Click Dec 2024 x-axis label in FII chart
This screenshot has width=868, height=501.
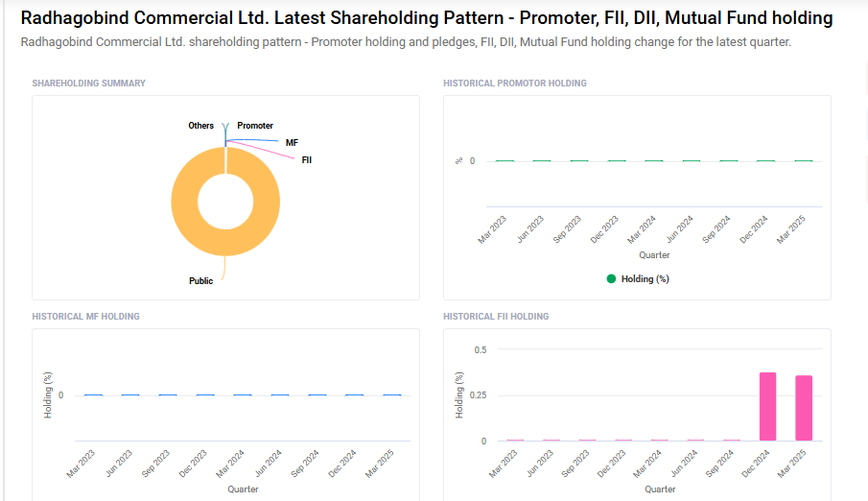coord(756,464)
